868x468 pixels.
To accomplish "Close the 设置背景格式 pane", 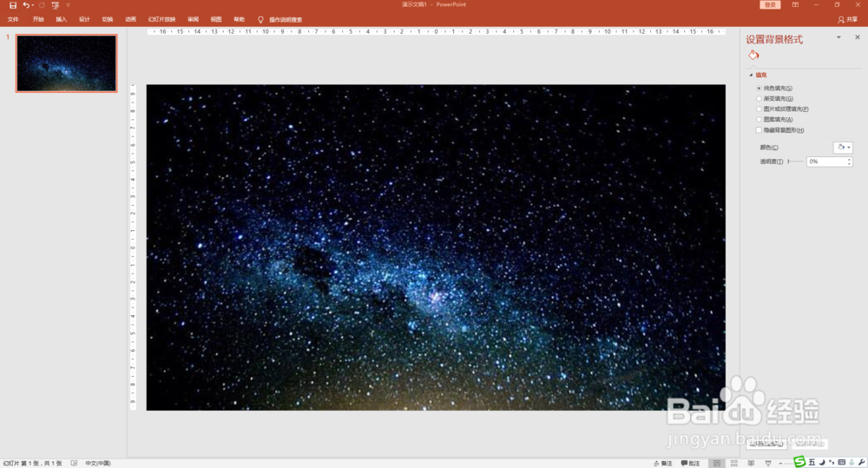I will tap(858, 37).
